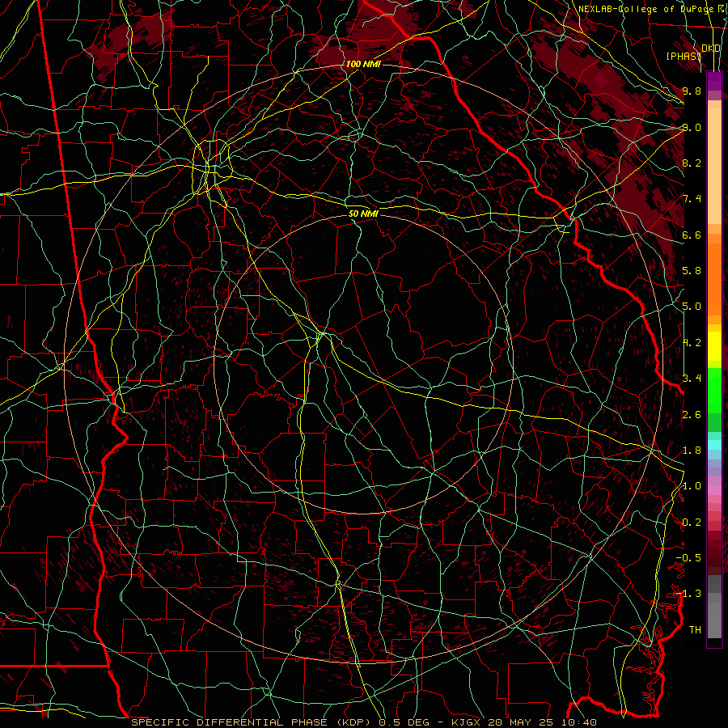The width and height of the screenshot is (728, 728).
Task: Click the 8.2 scale value
Action: pyautogui.click(x=692, y=163)
